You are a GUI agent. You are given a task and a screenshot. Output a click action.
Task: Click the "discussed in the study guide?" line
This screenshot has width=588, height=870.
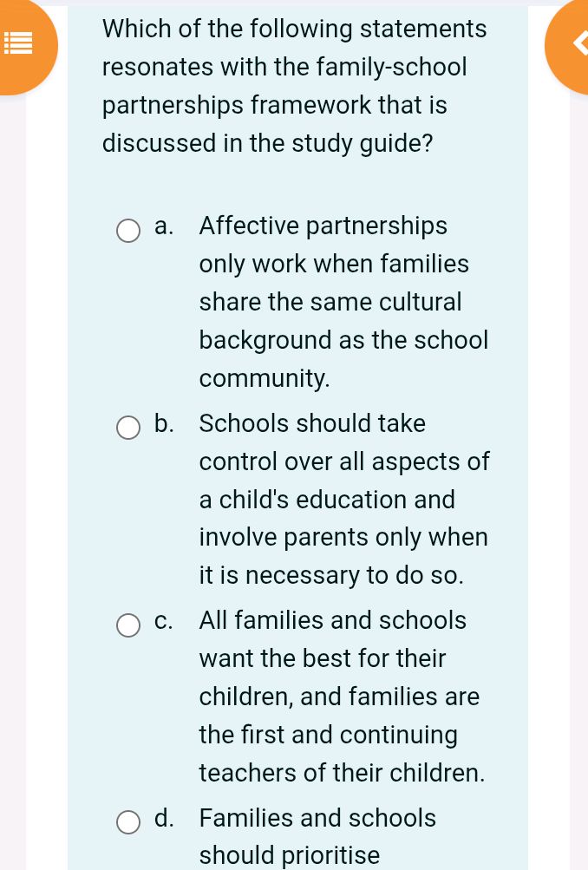tap(268, 143)
